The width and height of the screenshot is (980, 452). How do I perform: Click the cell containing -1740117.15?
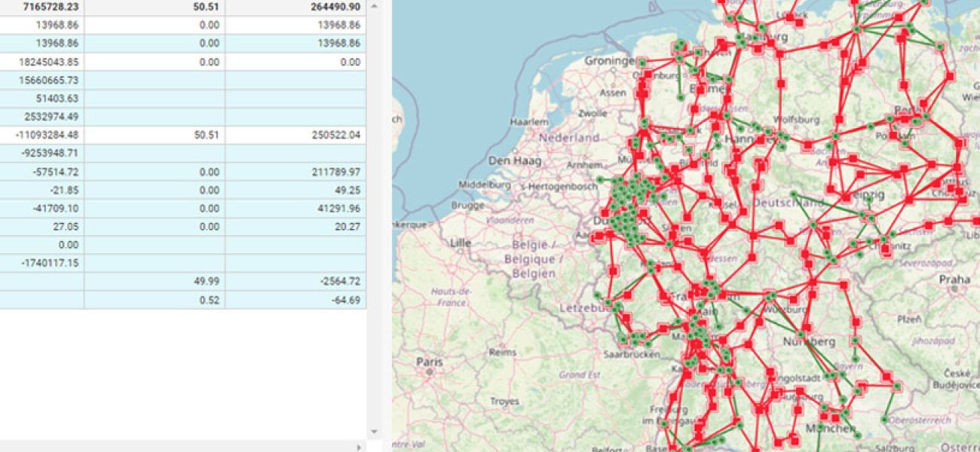(x=41, y=263)
